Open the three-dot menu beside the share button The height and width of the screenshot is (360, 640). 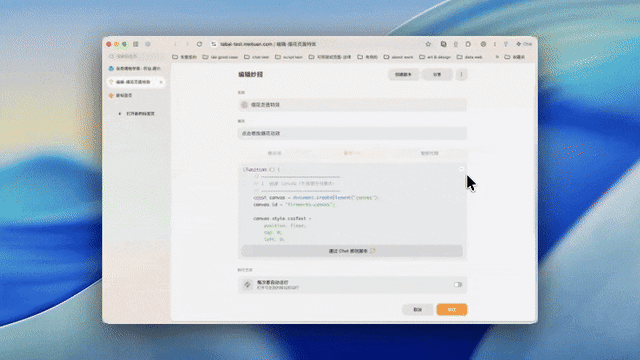462,75
